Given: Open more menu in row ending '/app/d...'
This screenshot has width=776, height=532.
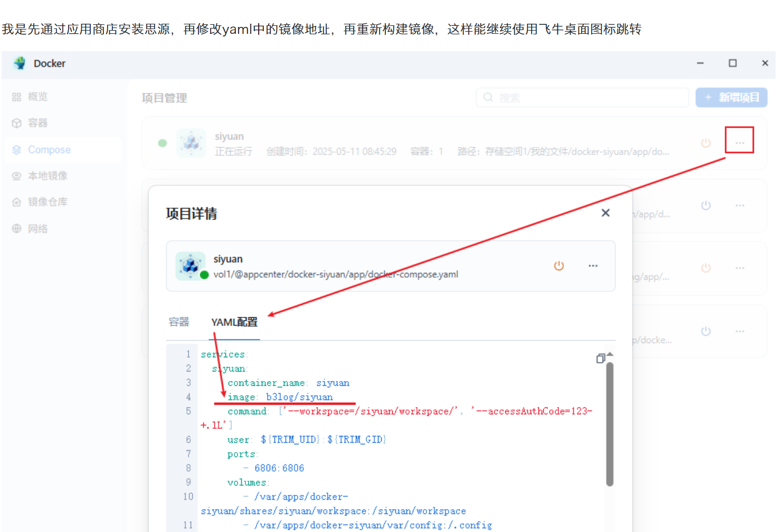Looking at the screenshot, I should coord(740,205).
